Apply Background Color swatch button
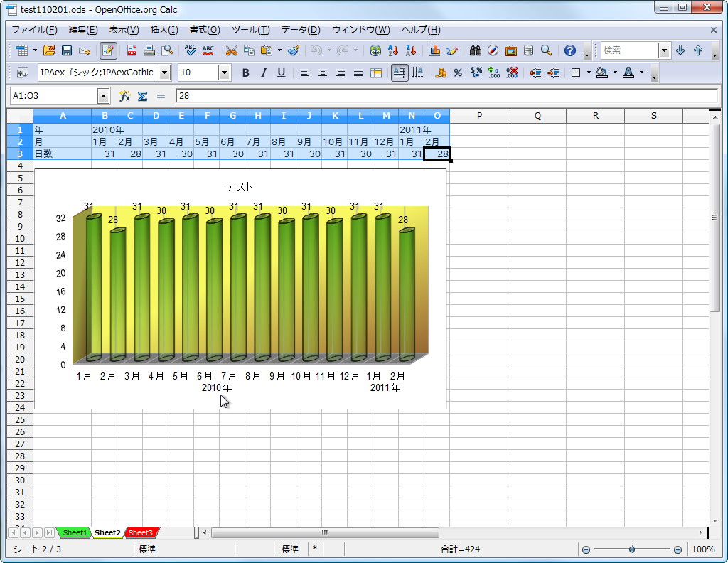 pyautogui.click(x=601, y=73)
